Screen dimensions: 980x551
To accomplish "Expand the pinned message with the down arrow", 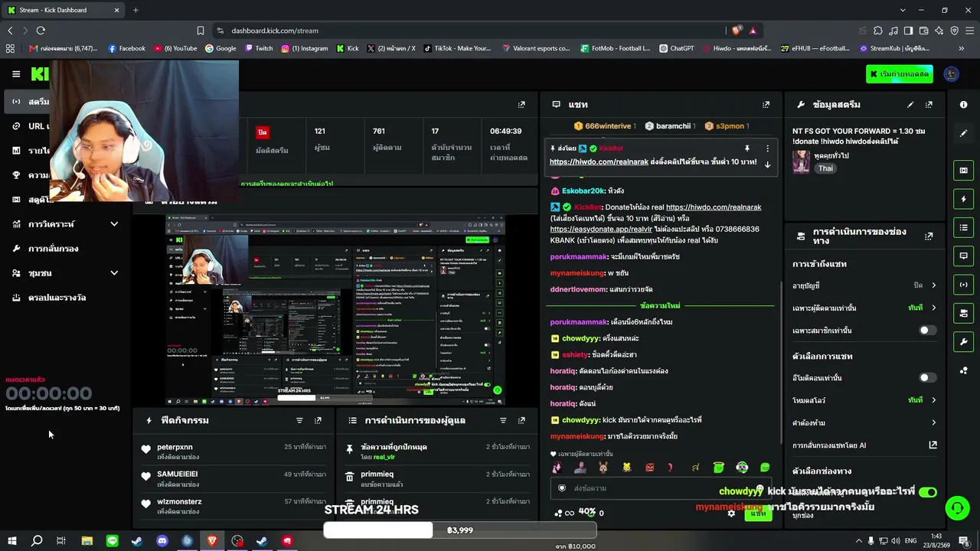I will (x=767, y=164).
